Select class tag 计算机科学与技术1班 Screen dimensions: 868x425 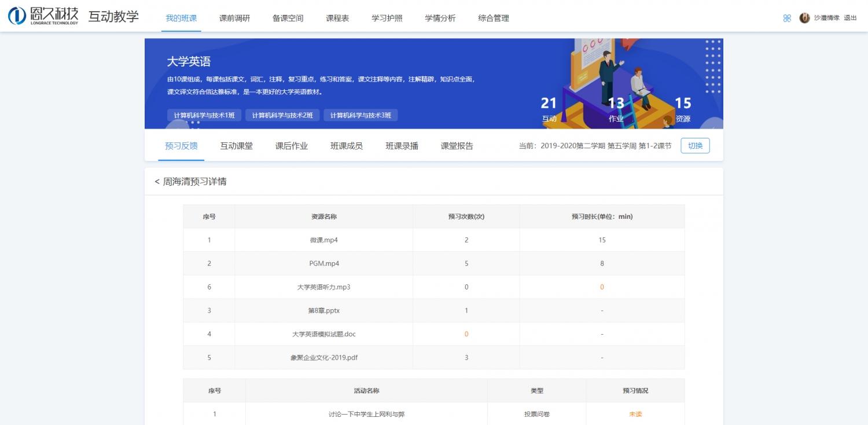pos(204,115)
